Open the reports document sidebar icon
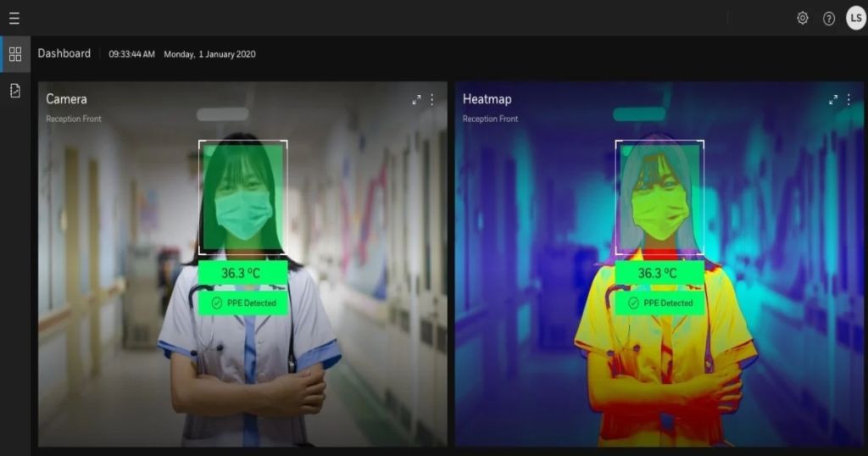The height and width of the screenshot is (456, 868). [15, 91]
